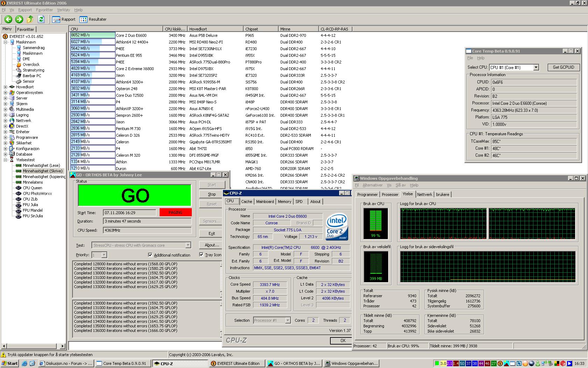Open Alternativer menu in Task Manager
This screenshot has height=368, width=588.
[x=372, y=185]
